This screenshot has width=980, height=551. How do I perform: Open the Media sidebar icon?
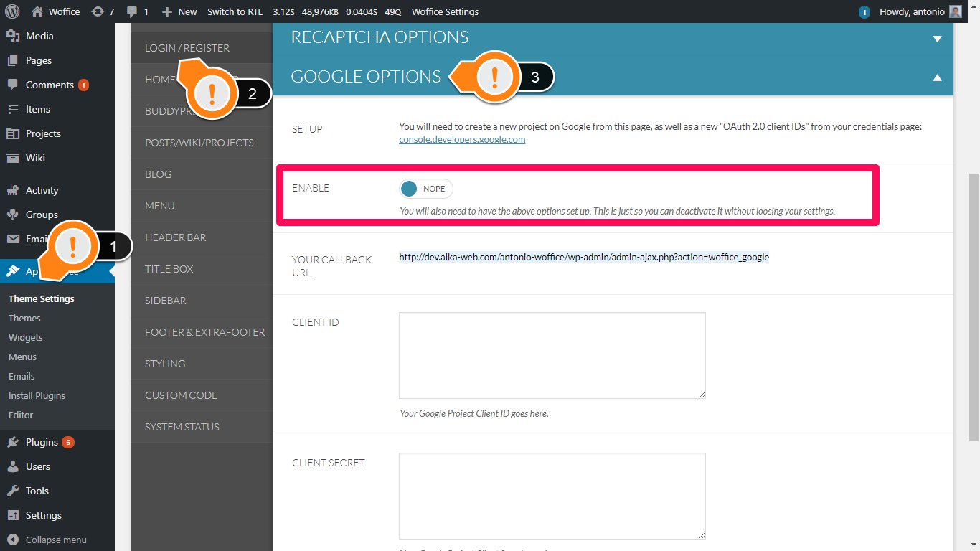click(13, 36)
